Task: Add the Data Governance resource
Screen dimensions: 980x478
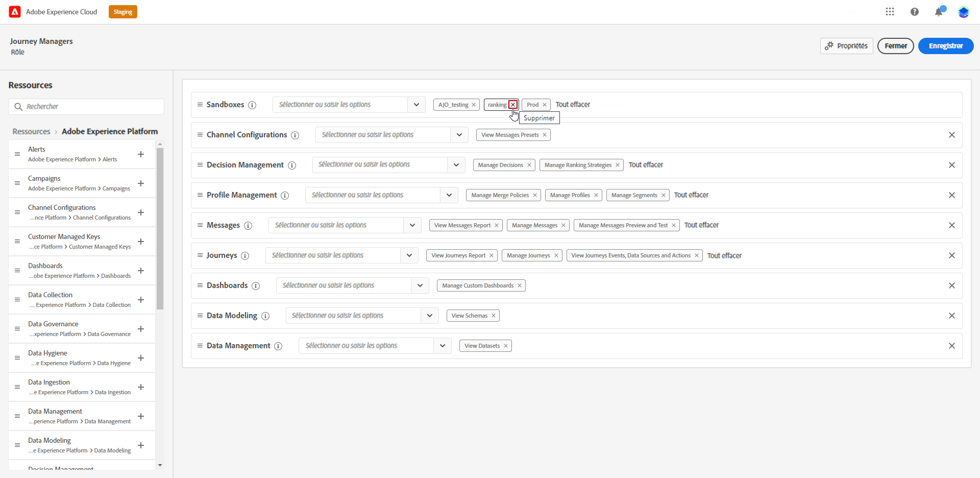Action: tap(141, 329)
